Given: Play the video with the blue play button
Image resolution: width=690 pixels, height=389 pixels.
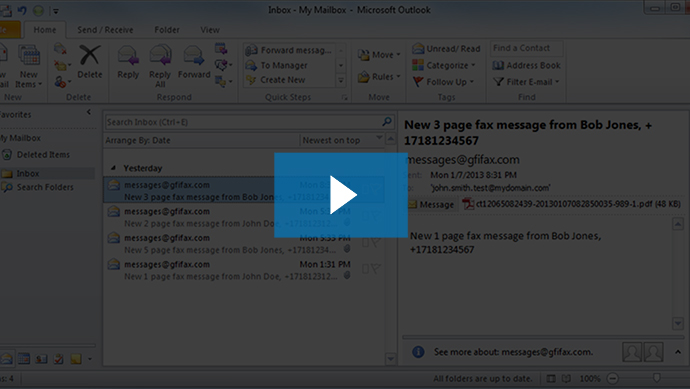Looking at the screenshot, I should pos(341,195).
